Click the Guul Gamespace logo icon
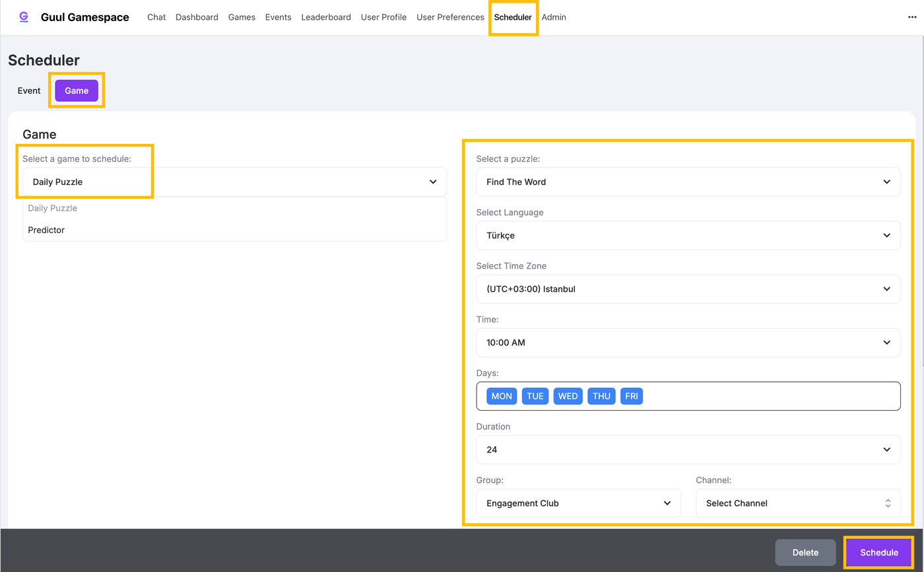Screen dimensions: 924x572 coord(24,17)
